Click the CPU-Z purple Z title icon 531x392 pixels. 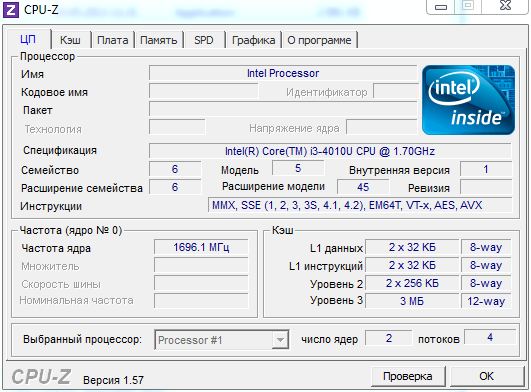tap(10, 9)
